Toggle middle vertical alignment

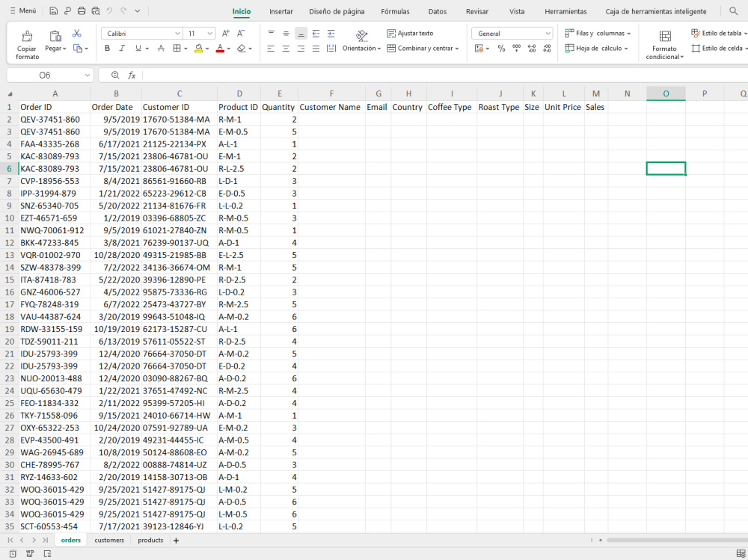[286, 34]
